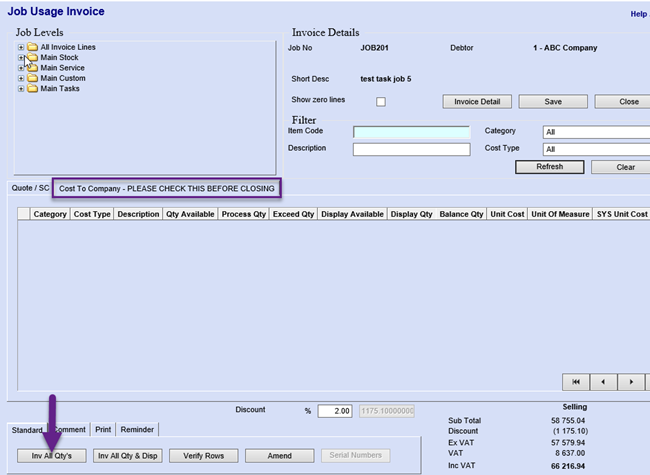Select the Main Custom folder icon

[33, 78]
